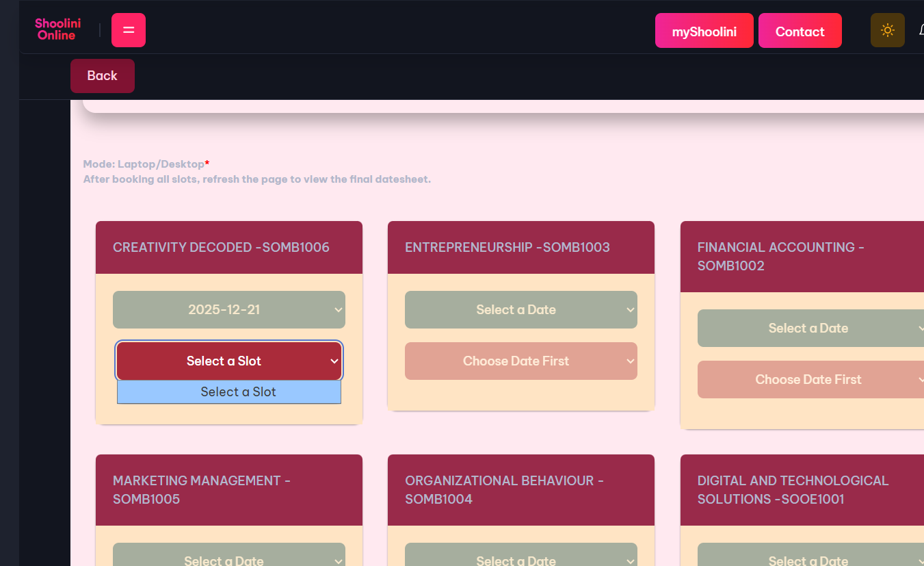The height and width of the screenshot is (566, 924).
Task: Open Entrepreneurship's Select a Date dropdown
Action: tap(521, 309)
